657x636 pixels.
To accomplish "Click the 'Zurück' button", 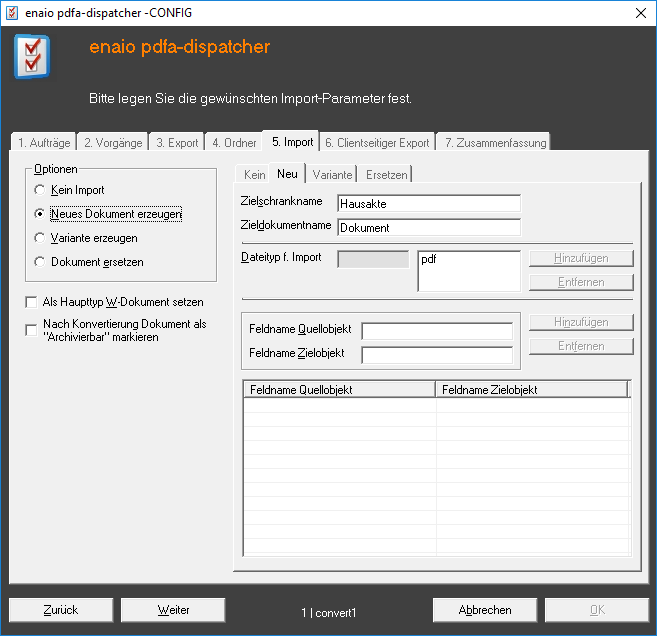I will tap(61, 609).
